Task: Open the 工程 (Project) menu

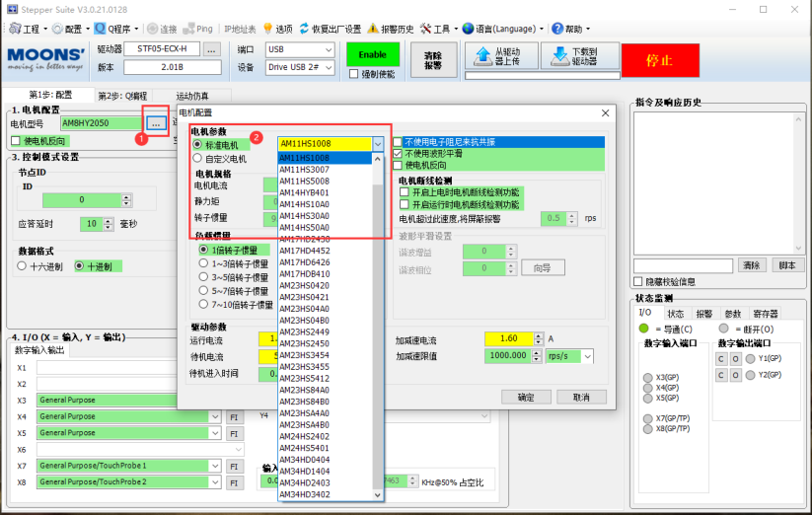Action: pos(30,29)
